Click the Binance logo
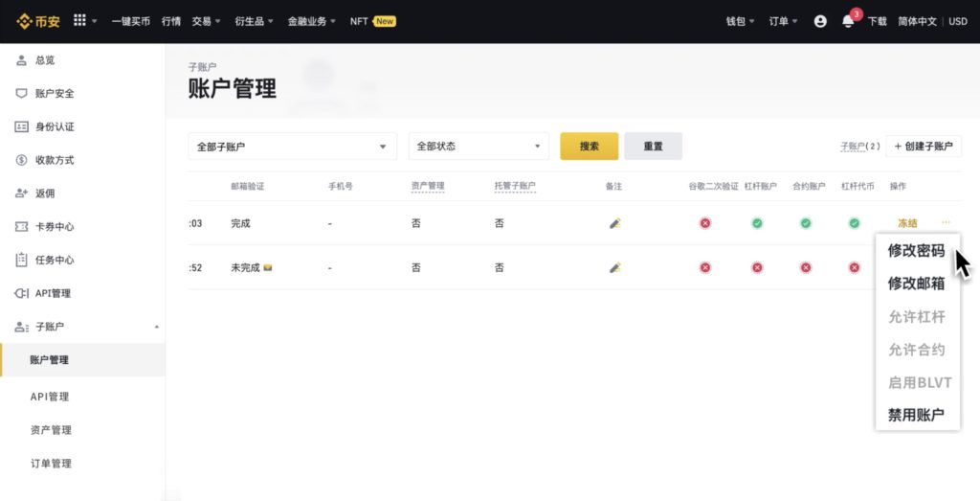Viewport: 980px width, 501px height. point(38,21)
